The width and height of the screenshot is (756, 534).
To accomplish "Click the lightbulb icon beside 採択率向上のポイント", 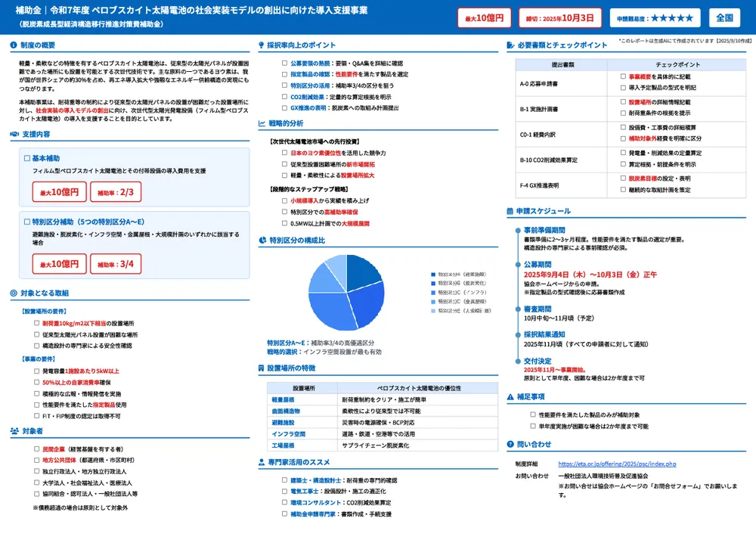I will pos(262,46).
